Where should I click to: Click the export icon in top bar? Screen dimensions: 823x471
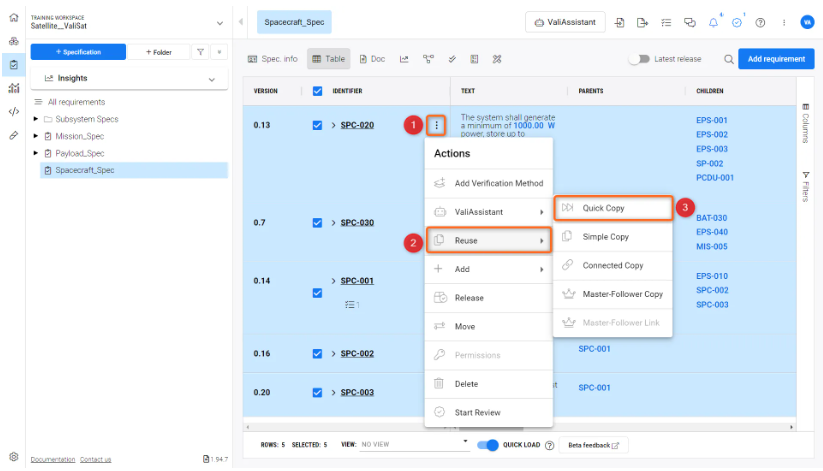(x=642, y=23)
